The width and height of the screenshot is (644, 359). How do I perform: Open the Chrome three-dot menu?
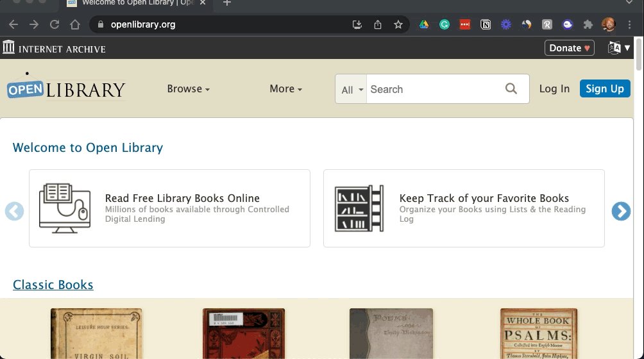pos(630,24)
